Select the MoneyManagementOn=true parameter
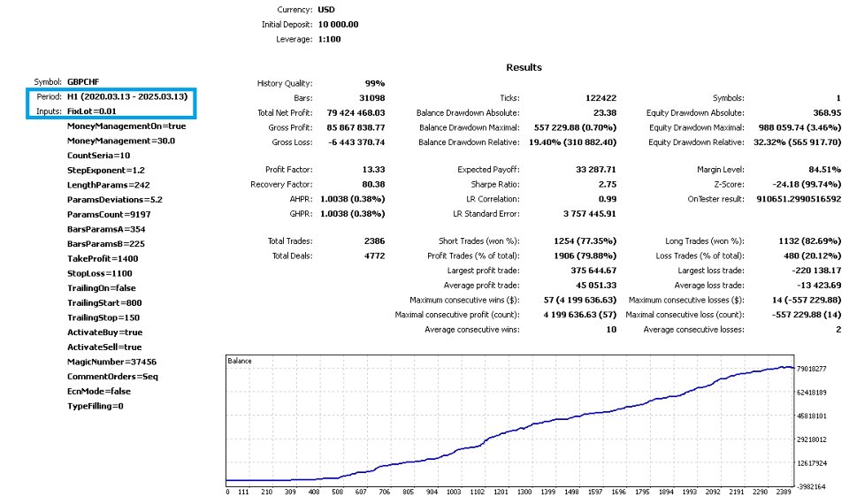This screenshot has height=504, width=849. (x=126, y=126)
